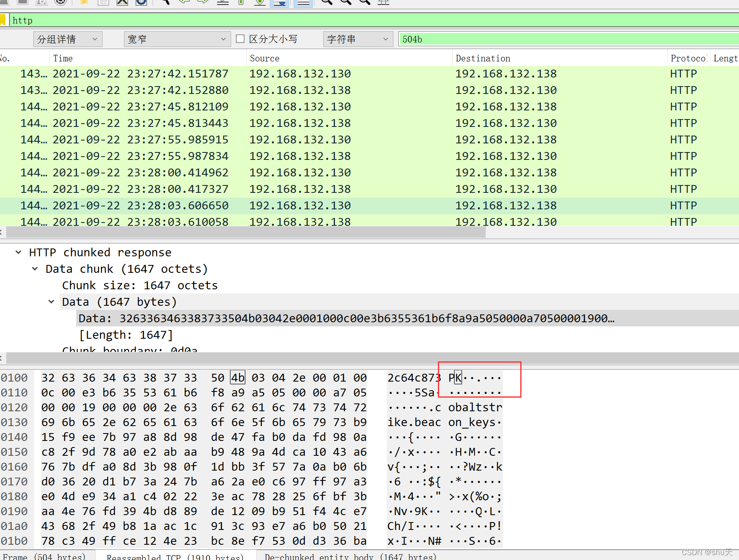Select packet at time 23:27:45.812109
The width and height of the screenshot is (739, 560).
pos(369,107)
